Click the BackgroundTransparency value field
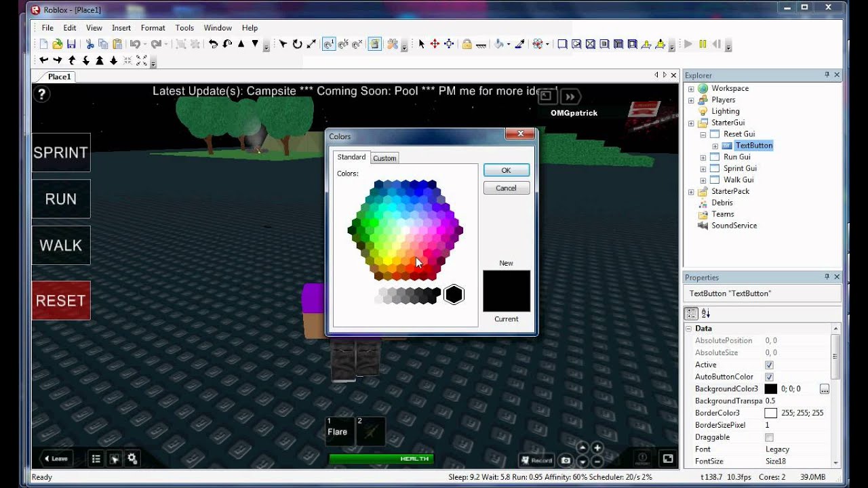This screenshot has width=868, height=488. (x=797, y=401)
